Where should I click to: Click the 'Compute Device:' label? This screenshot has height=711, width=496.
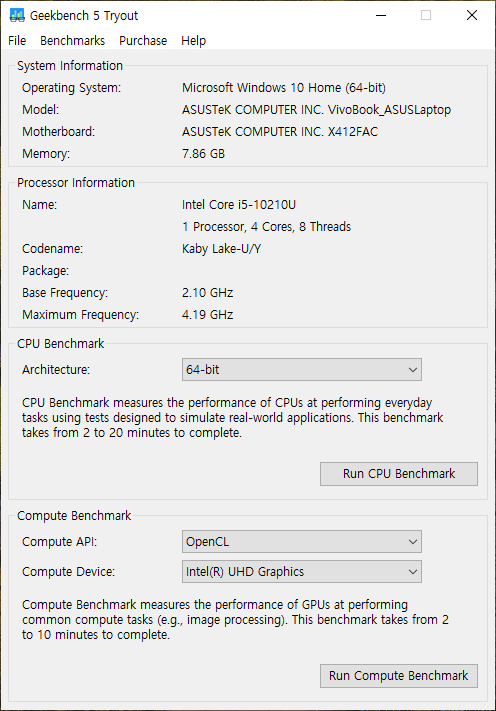click(x=68, y=572)
